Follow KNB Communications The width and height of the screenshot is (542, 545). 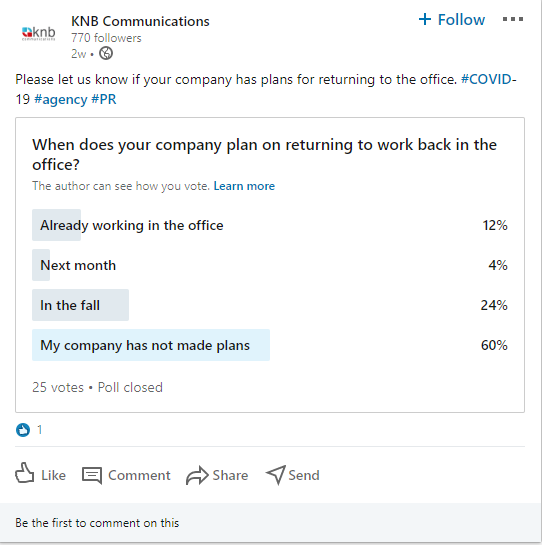452,19
